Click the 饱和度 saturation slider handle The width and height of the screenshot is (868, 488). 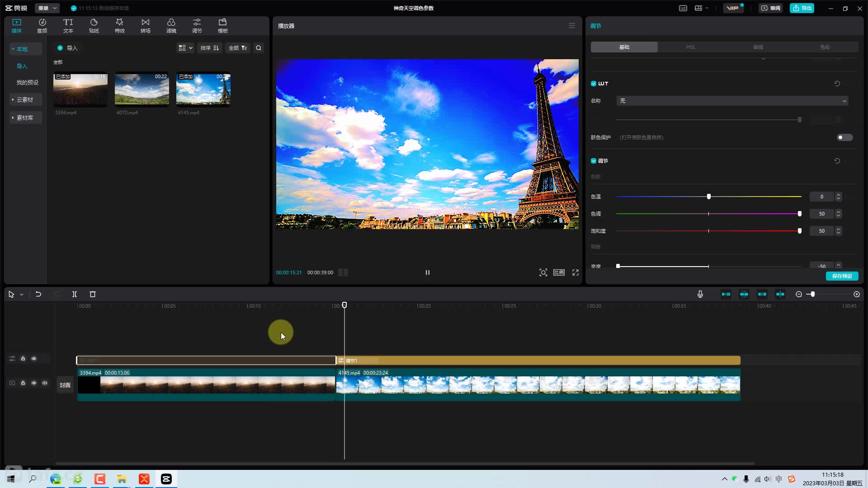coord(800,231)
